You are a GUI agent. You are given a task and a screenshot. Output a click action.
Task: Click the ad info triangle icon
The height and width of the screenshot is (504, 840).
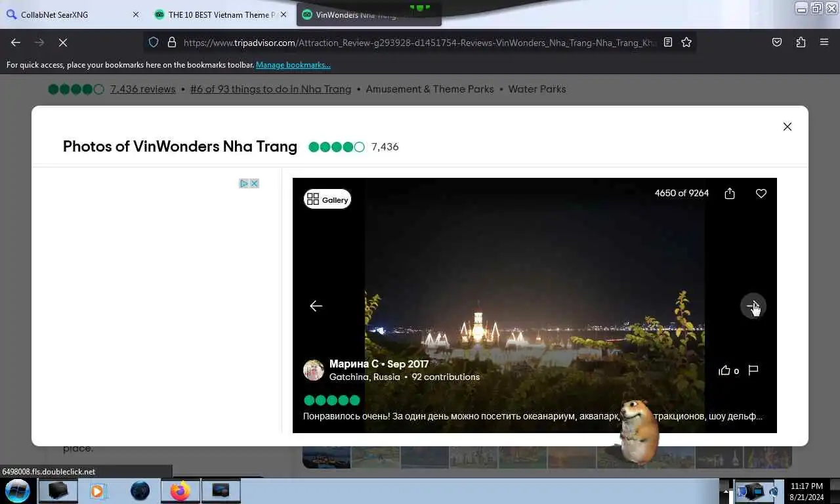click(243, 183)
